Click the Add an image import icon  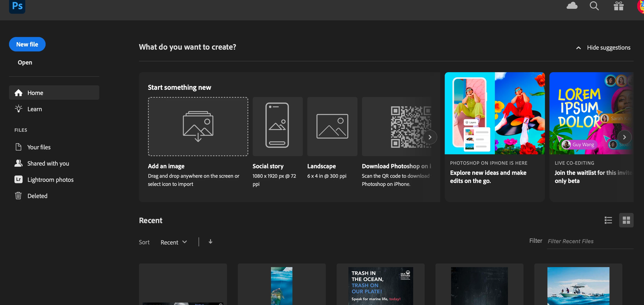(x=198, y=126)
